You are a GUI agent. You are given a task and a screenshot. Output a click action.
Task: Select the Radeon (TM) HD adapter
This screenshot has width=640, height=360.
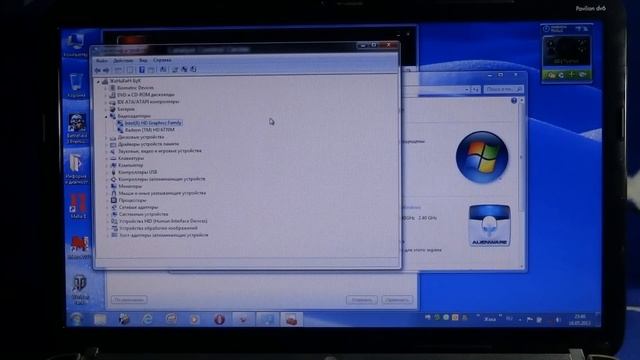149,130
